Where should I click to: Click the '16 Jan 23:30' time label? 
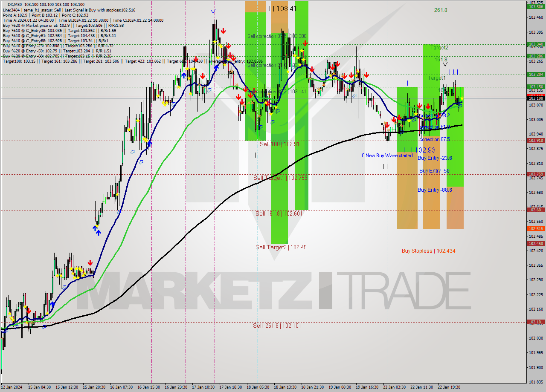176,387
